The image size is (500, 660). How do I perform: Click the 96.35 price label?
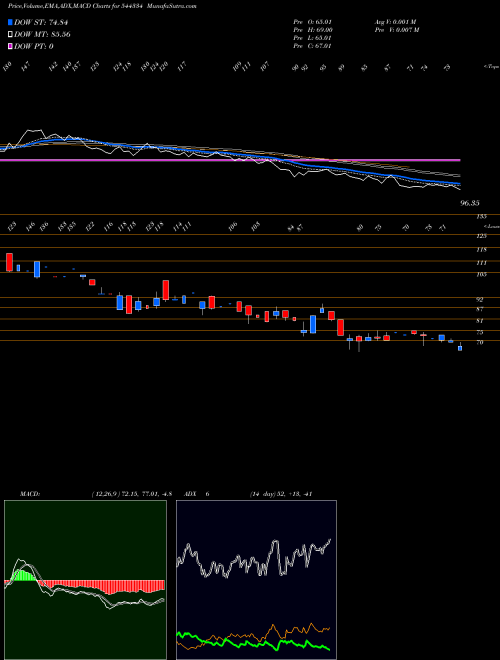coord(470,203)
